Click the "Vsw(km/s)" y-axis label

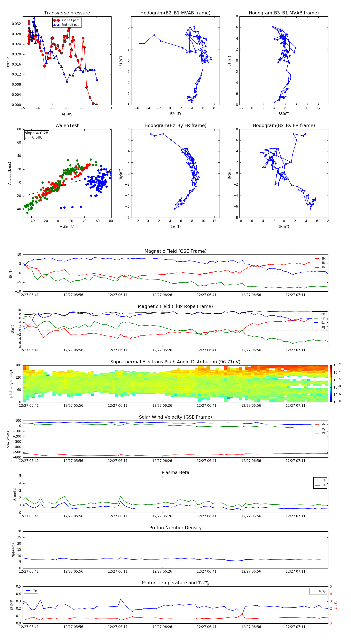coord(8,439)
